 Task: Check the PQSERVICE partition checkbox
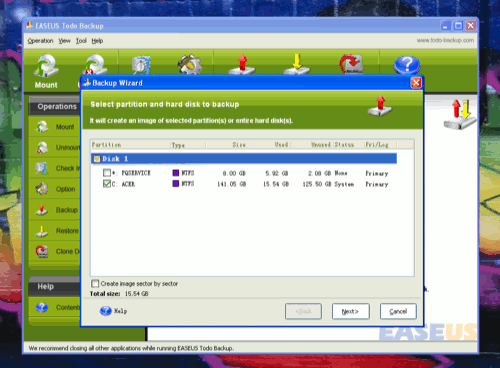coord(107,173)
